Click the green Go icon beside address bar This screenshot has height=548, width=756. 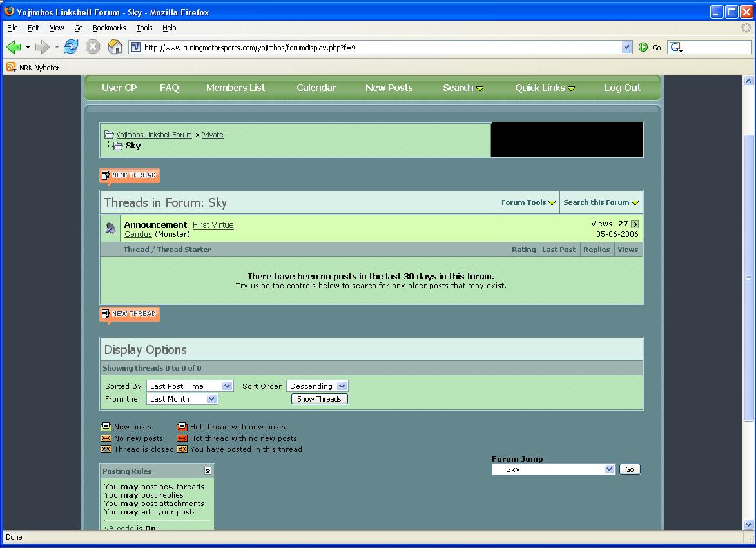643,47
